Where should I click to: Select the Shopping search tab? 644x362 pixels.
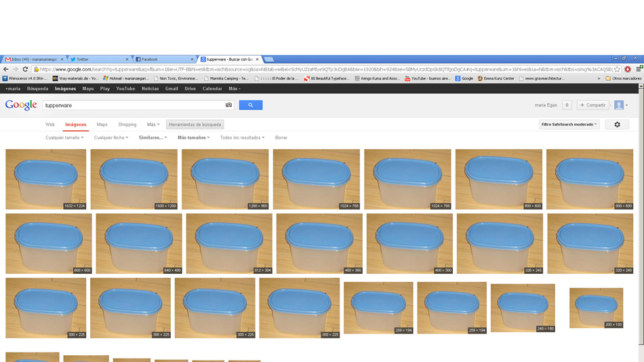click(x=127, y=125)
